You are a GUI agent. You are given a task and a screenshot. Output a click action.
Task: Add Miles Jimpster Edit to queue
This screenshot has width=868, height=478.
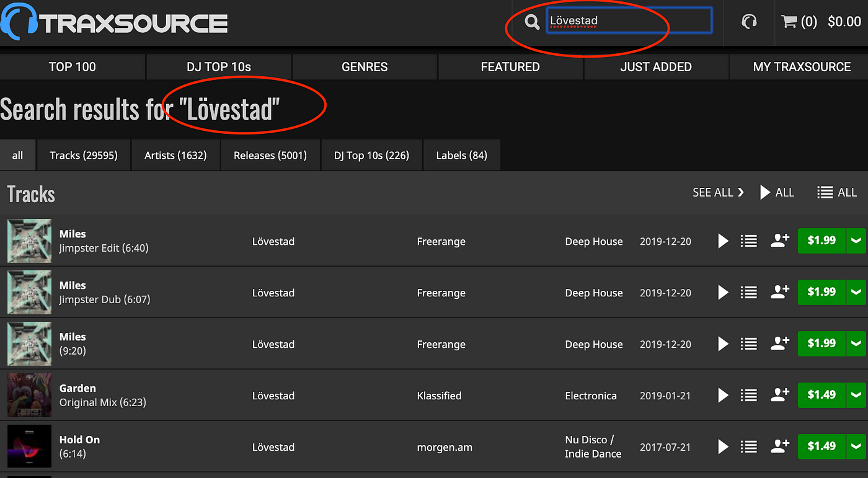[749, 241]
